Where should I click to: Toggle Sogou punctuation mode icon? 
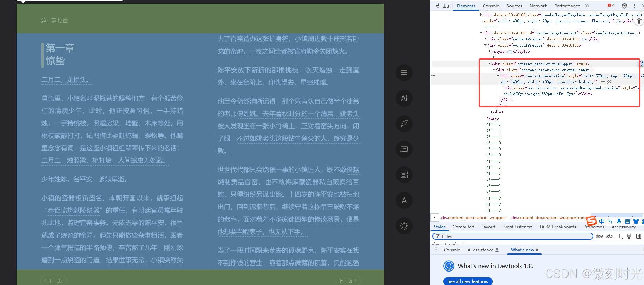[610, 222]
